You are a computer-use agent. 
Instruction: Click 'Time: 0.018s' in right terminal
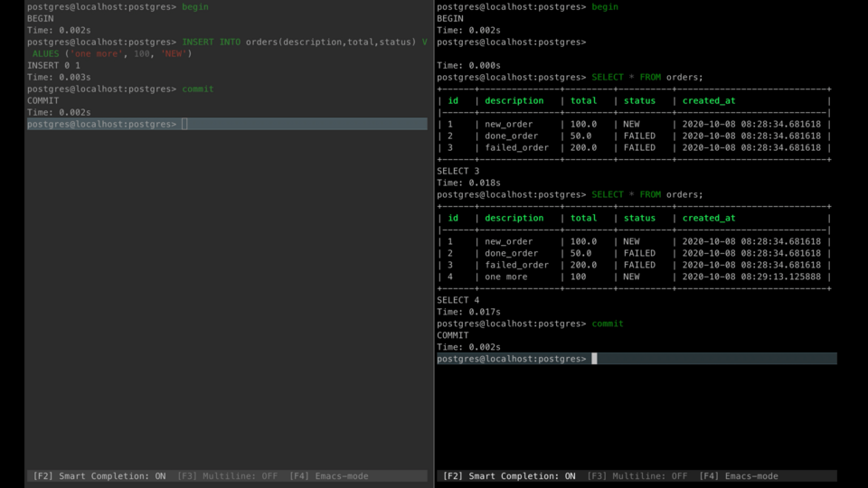click(468, 183)
